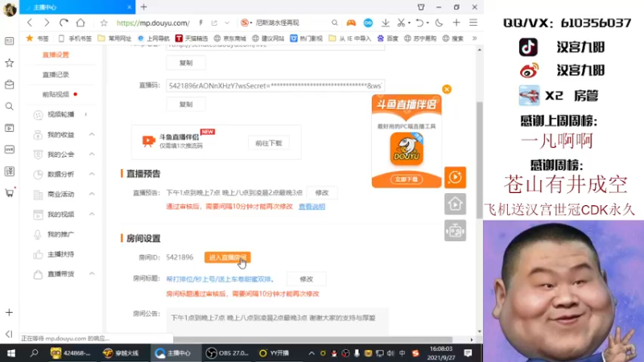
Task: Expand the 数据分析 sidebar section
Action: click(x=92, y=174)
